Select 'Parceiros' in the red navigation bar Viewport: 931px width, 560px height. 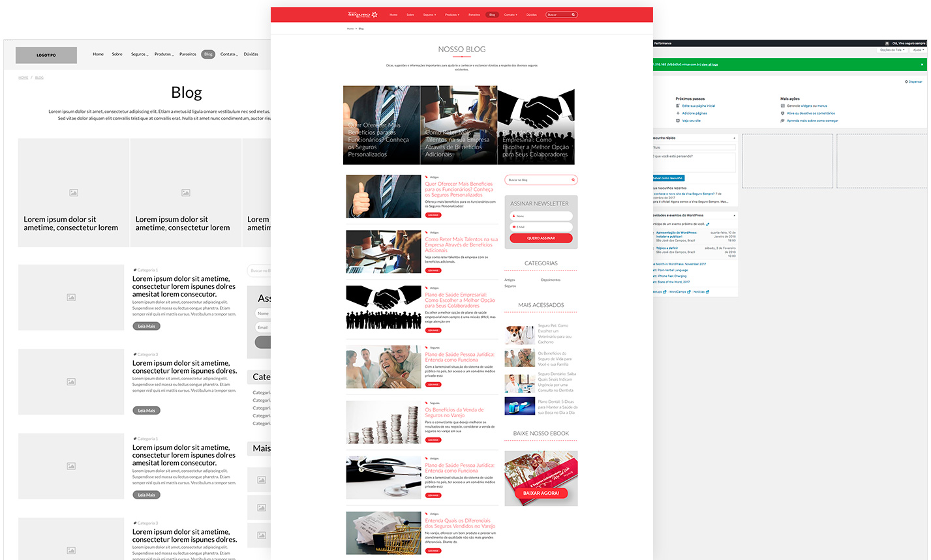coord(474,14)
